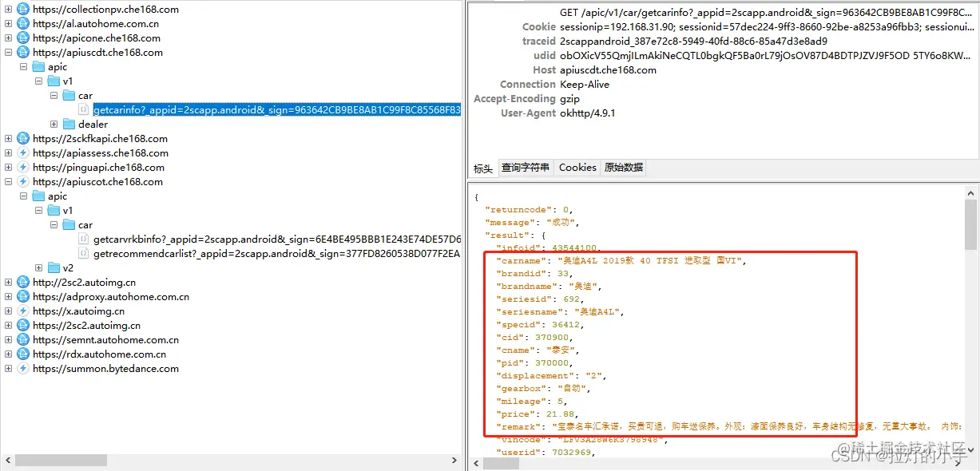
Task: Click the lightning icon for pinguapi.che168.com
Action: [x=23, y=168]
